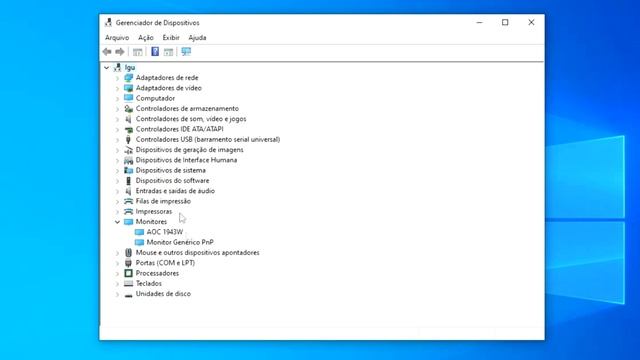Image resolution: width=640 pixels, height=360 pixels.
Task: Click the Processadores category icon
Action: 129,273
